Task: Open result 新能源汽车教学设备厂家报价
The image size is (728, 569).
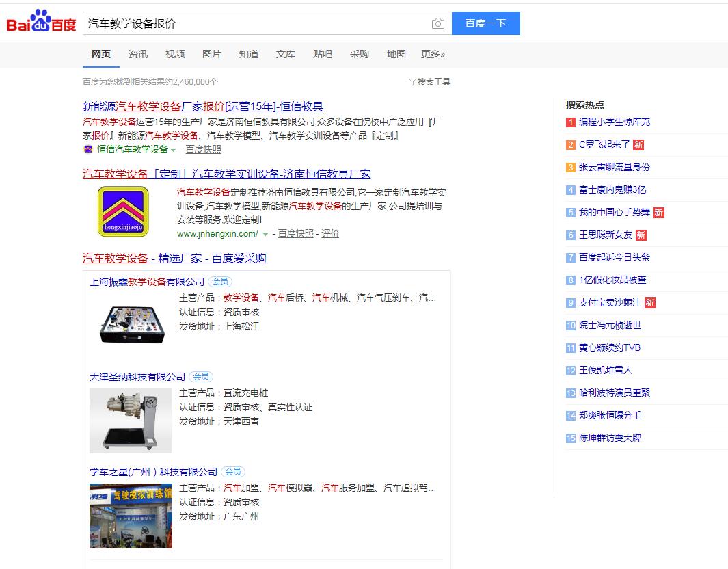Action: pos(203,107)
